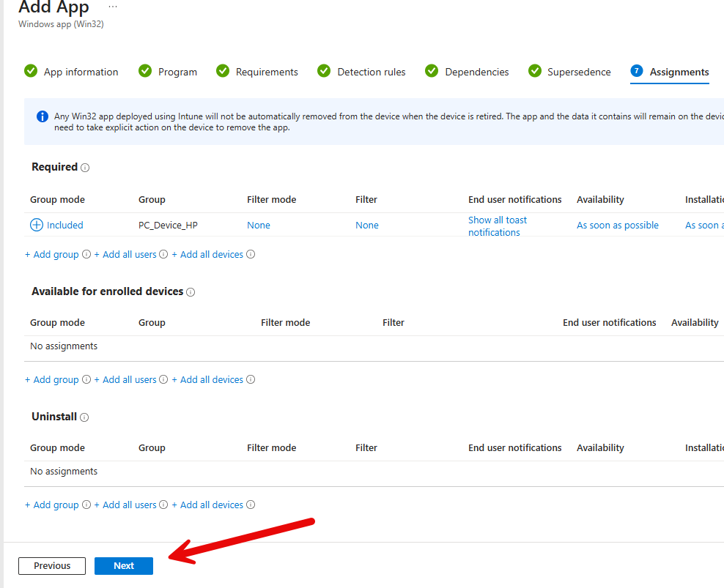This screenshot has width=724, height=588.
Task: Select the Assignments tab
Action: (670, 72)
